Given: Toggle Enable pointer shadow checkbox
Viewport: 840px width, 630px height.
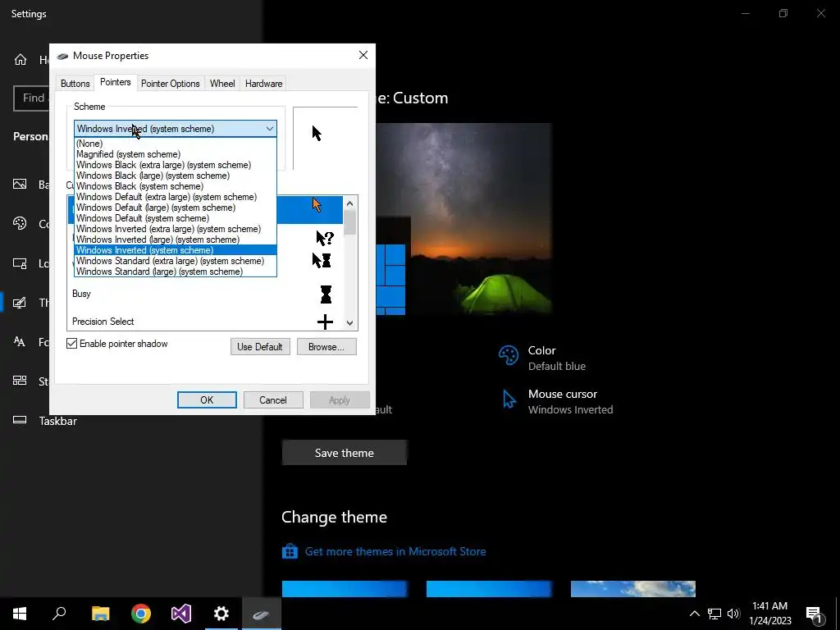Looking at the screenshot, I should tap(72, 344).
